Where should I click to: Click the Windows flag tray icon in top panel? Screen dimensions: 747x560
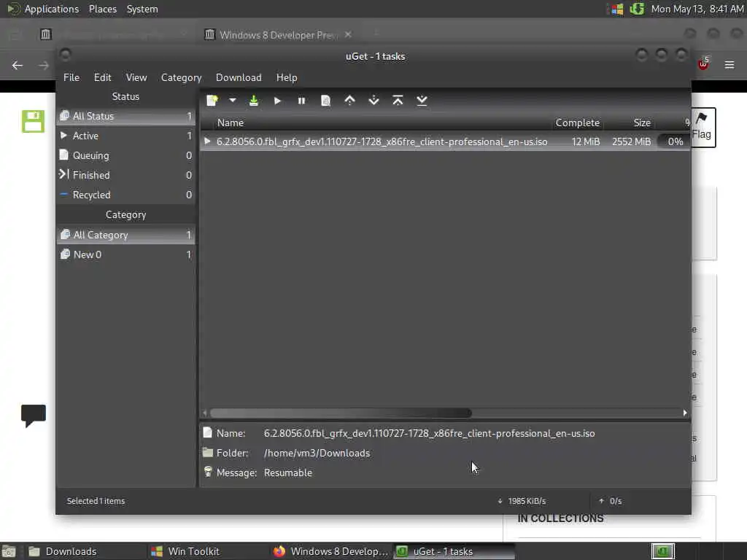[x=617, y=9]
